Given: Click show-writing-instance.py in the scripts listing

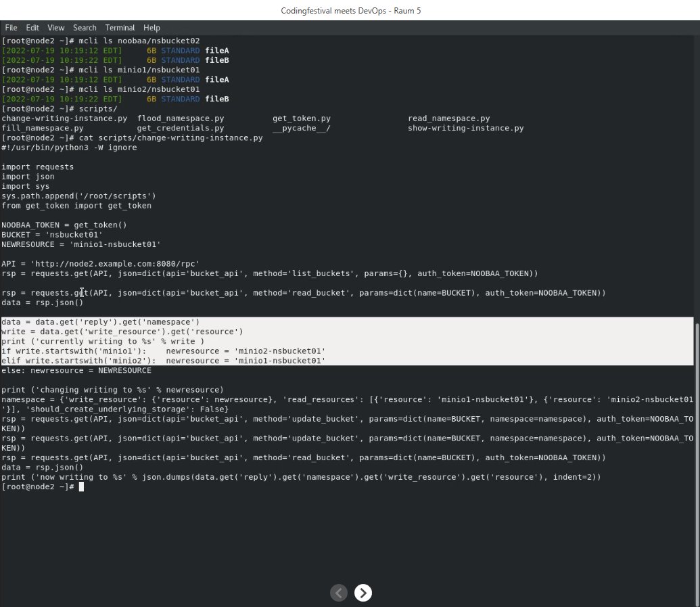Looking at the screenshot, I should point(465,128).
